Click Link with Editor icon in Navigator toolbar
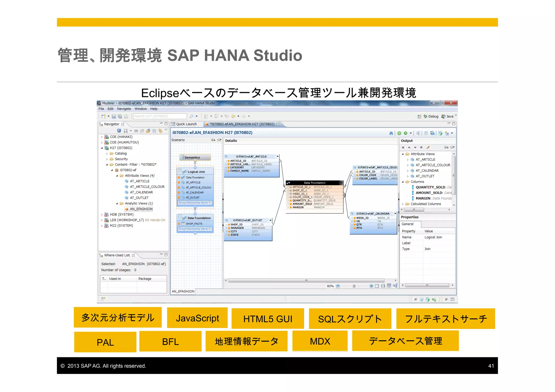The width and height of the screenshot is (555, 392). click(160, 131)
